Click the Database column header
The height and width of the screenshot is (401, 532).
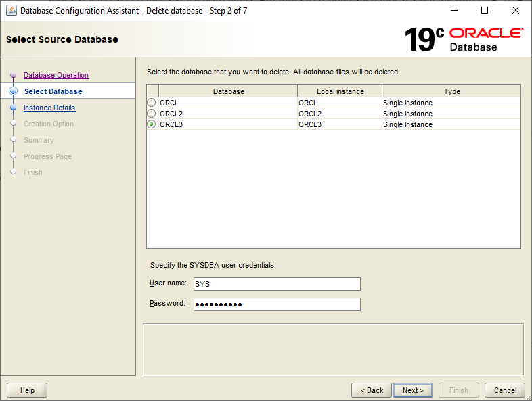(228, 91)
